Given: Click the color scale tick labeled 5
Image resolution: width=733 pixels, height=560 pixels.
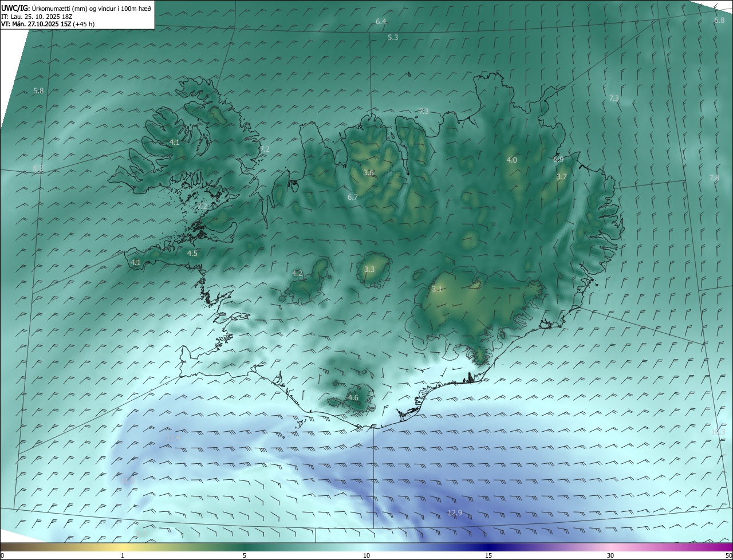Looking at the screenshot, I should tap(245, 555).
